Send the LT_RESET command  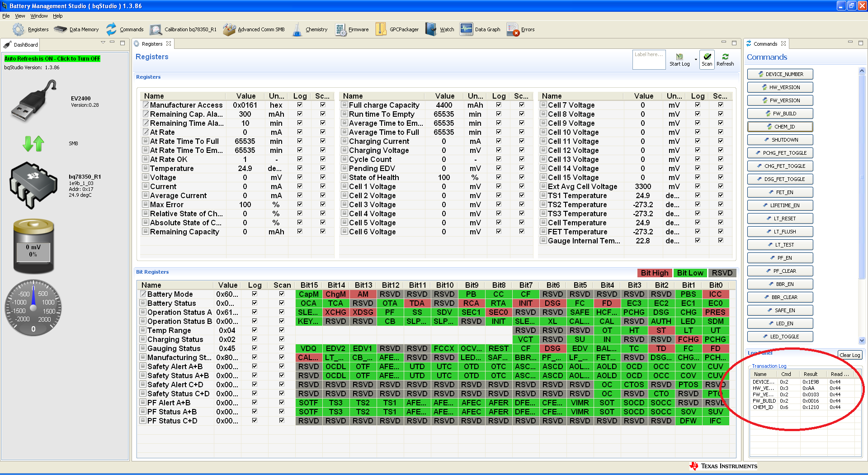780,218
